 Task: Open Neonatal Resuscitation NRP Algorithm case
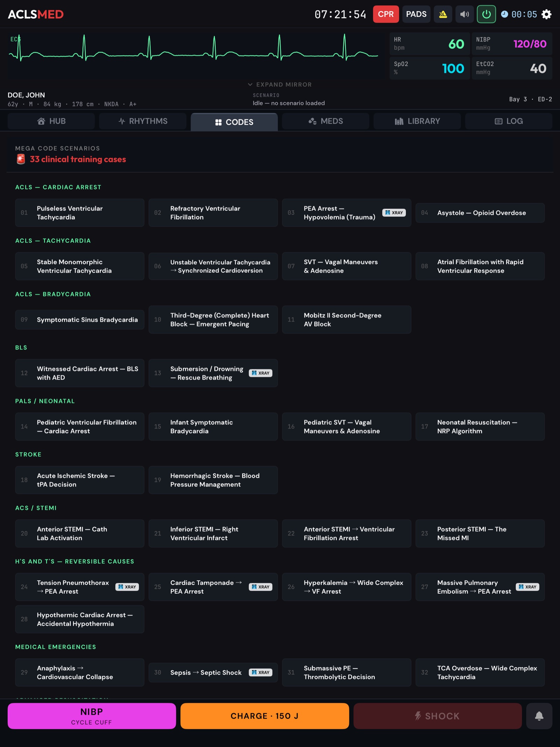480,427
